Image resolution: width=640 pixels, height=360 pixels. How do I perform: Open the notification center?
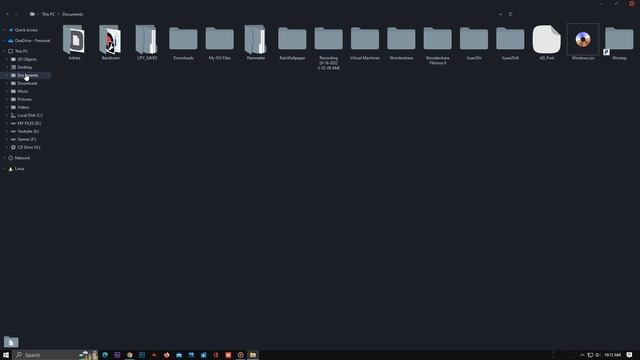pos(629,355)
